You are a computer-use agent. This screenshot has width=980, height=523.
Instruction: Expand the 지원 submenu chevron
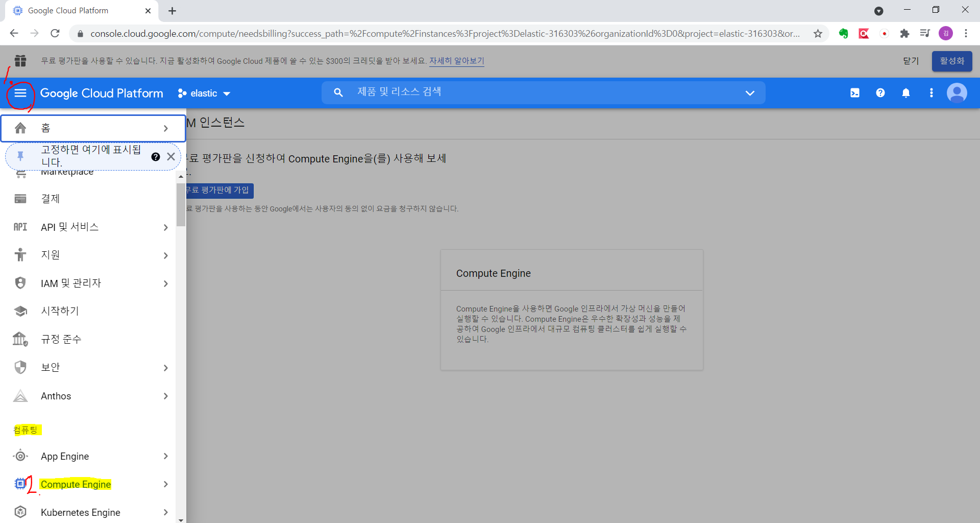pyautogui.click(x=166, y=255)
